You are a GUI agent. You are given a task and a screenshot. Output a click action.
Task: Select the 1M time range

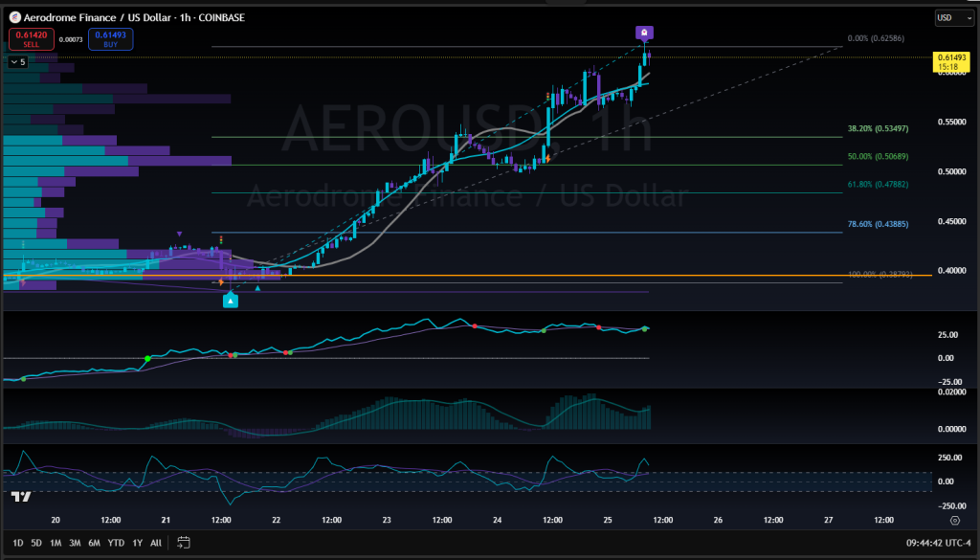pyautogui.click(x=56, y=543)
